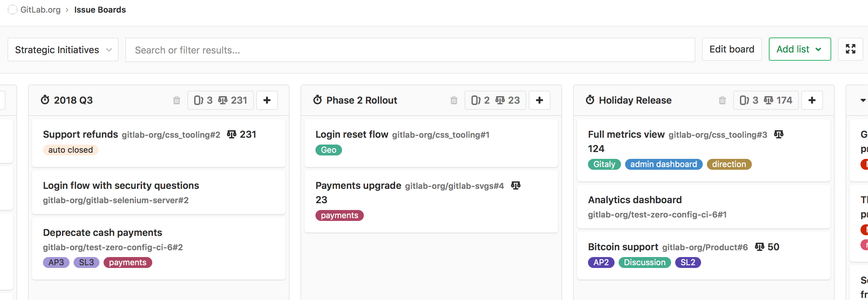Add new issue to Holiday Release list
868x300 pixels.
812,100
